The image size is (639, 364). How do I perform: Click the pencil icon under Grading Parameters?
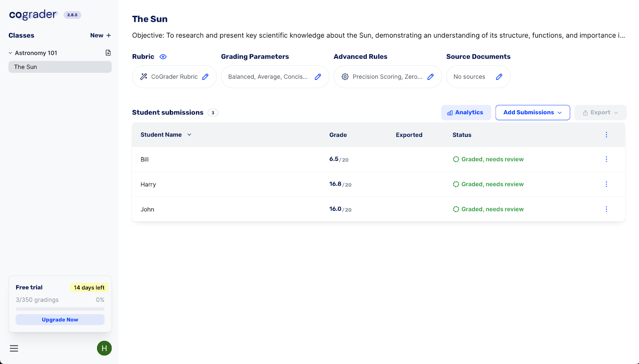coord(318,76)
